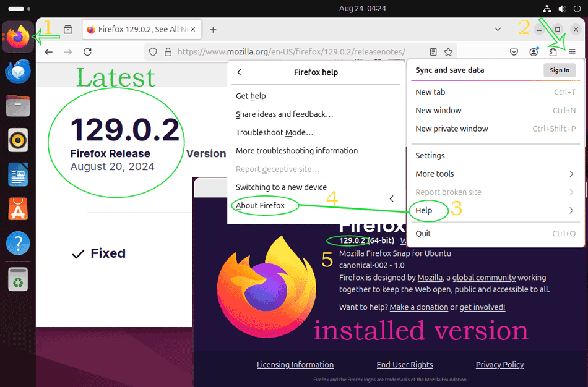Go back with the back arrow
588x387 pixels.
49,52
